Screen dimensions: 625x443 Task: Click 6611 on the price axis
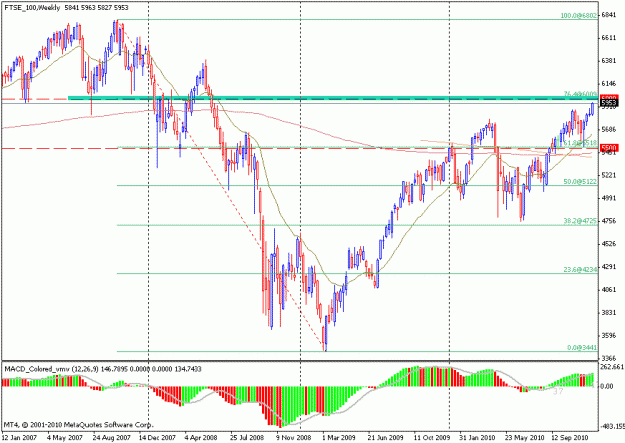point(609,37)
